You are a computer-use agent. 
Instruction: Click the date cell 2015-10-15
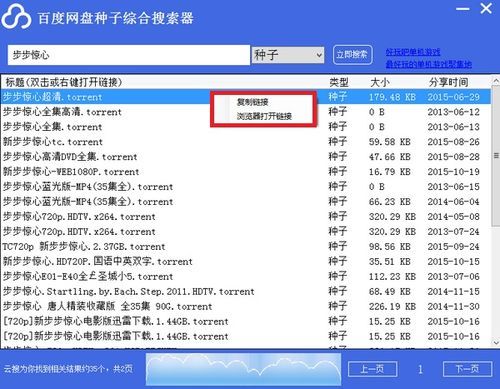click(x=454, y=262)
